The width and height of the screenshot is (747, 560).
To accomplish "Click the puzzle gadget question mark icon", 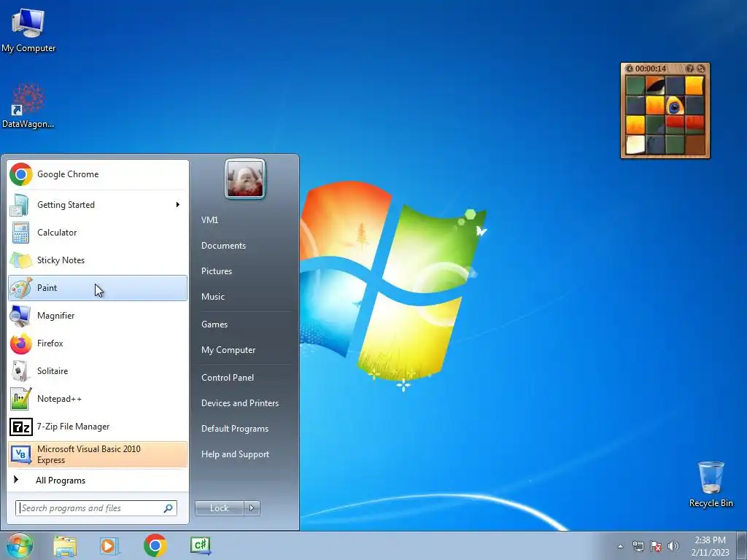I will (689, 69).
